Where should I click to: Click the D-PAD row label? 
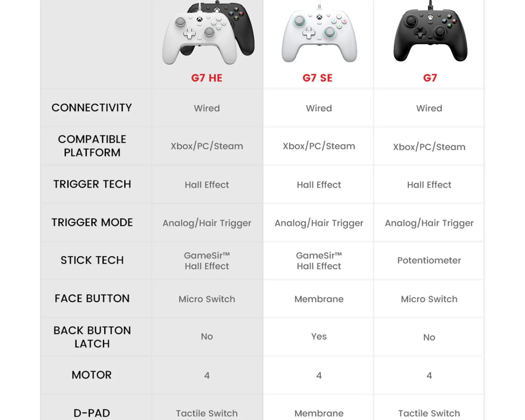click(92, 413)
